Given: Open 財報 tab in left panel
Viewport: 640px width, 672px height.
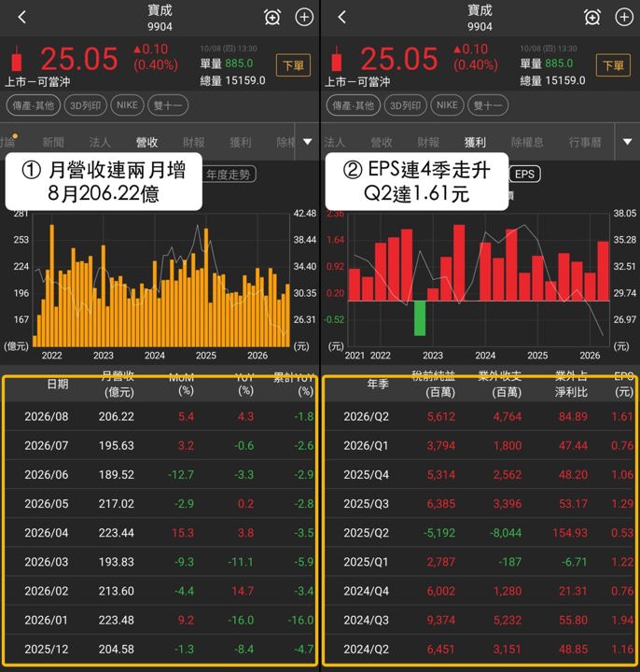Looking at the screenshot, I should coord(194,142).
